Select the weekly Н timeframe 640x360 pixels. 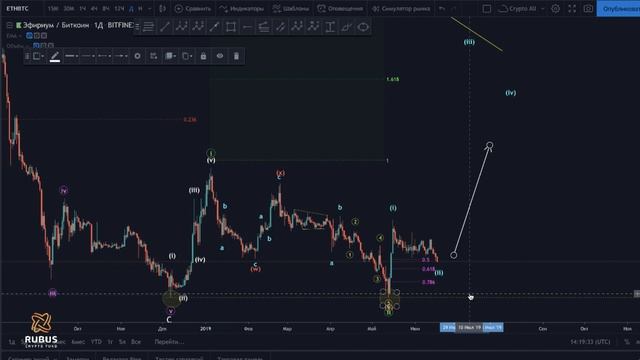[x=140, y=9]
